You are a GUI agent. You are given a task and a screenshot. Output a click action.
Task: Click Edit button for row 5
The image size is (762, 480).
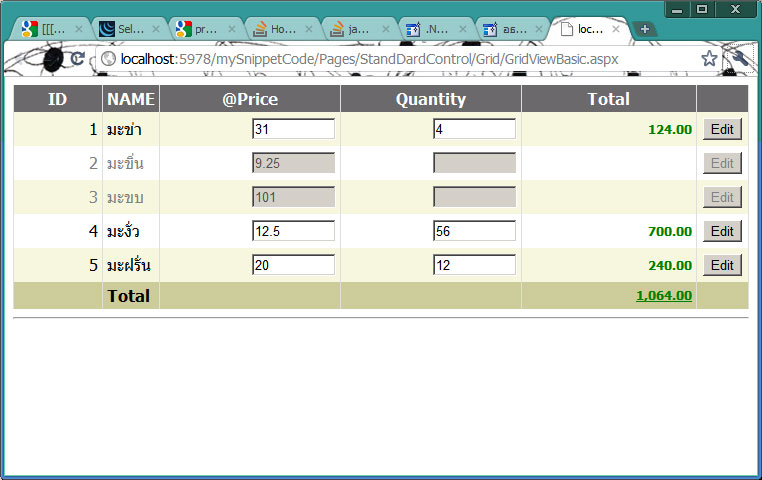coord(722,265)
